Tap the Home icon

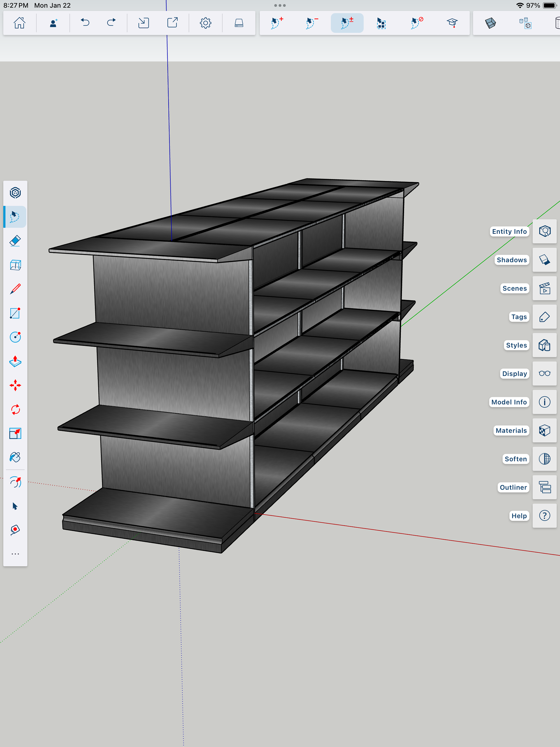coord(19,23)
